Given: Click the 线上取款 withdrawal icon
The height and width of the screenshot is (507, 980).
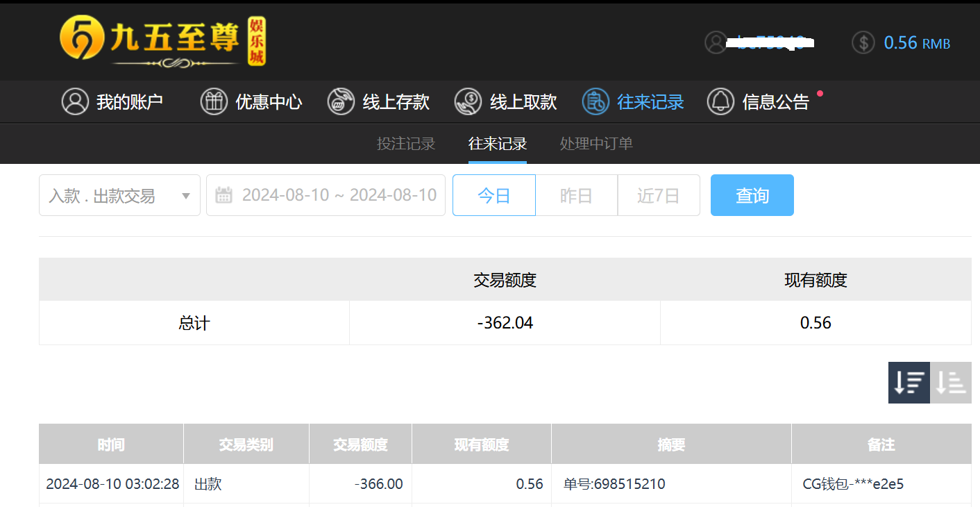Looking at the screenshot, I should click(468, 102).
